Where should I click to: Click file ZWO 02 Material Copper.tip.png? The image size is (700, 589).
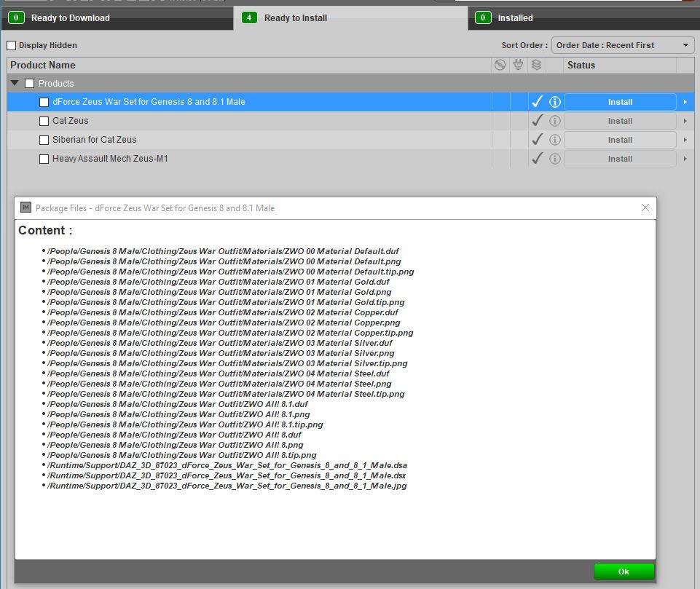click(230, 333)
